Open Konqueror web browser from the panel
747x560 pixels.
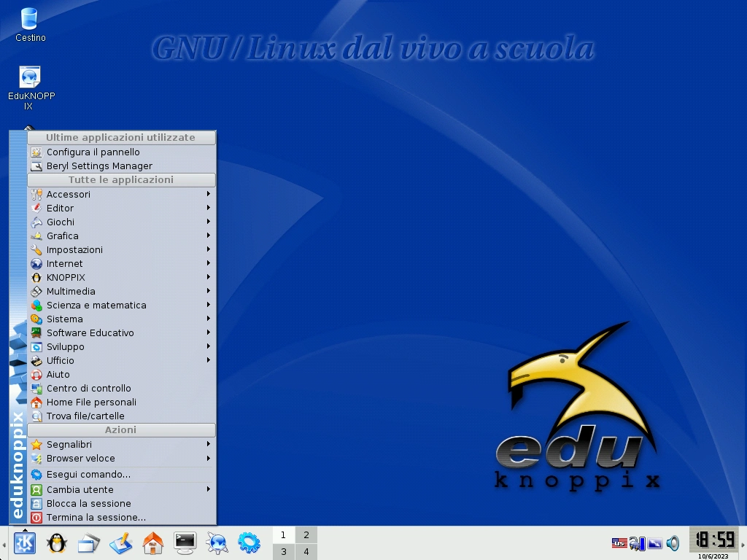pos(216,543)
